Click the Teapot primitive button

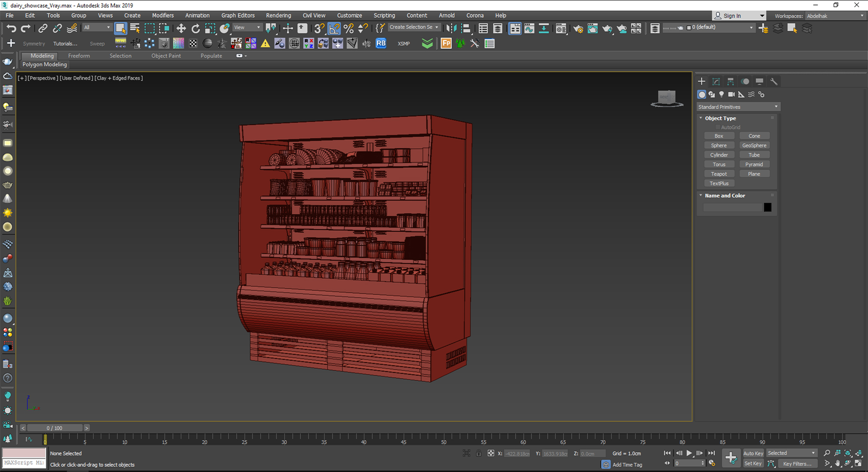719,174
